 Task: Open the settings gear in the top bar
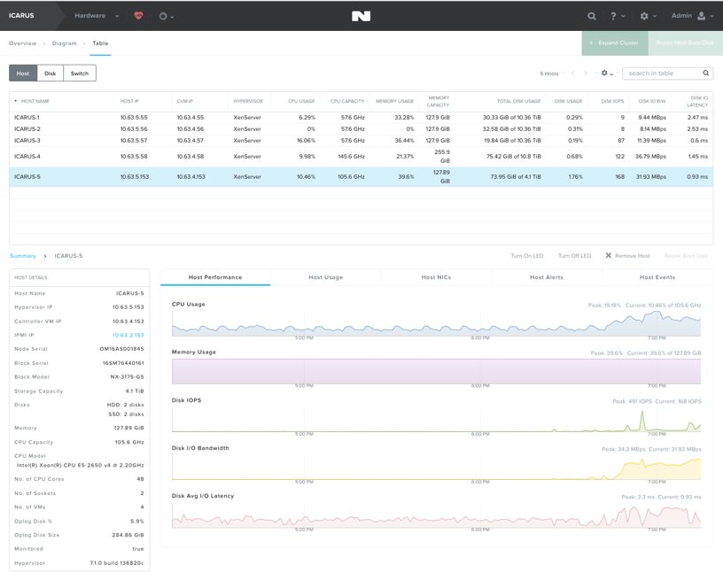(x=644, y=16)
